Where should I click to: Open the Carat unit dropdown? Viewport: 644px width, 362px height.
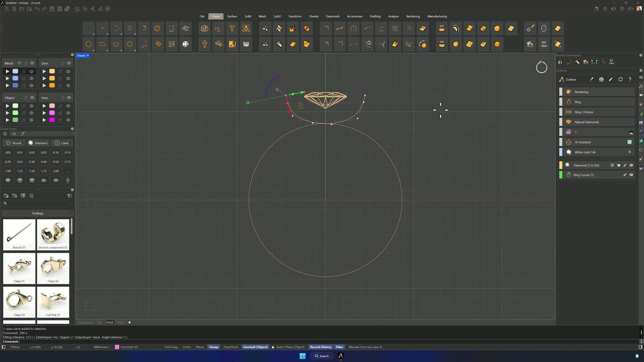click(63, 143)
